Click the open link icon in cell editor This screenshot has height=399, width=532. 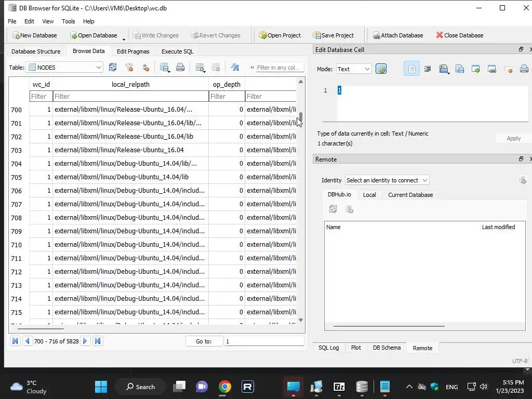pos(492,69)
